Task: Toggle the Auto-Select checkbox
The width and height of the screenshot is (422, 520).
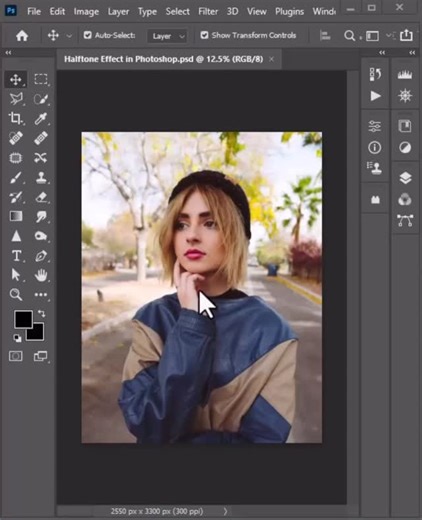Action: click(88, 35)
